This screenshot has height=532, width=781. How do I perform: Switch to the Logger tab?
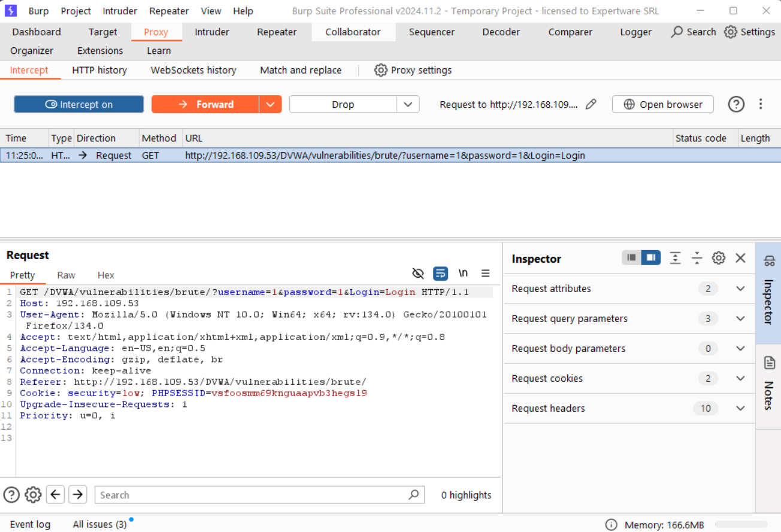pos(635,32)
